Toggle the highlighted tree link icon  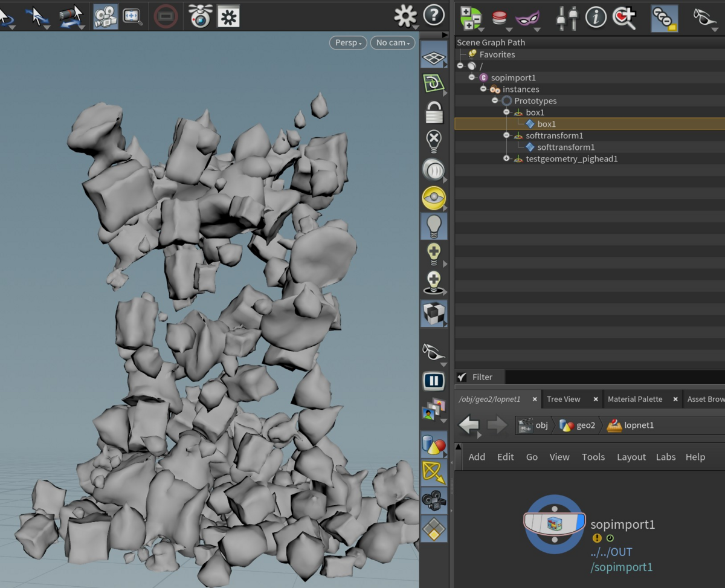pyautogui.click(x=664, y=19)
